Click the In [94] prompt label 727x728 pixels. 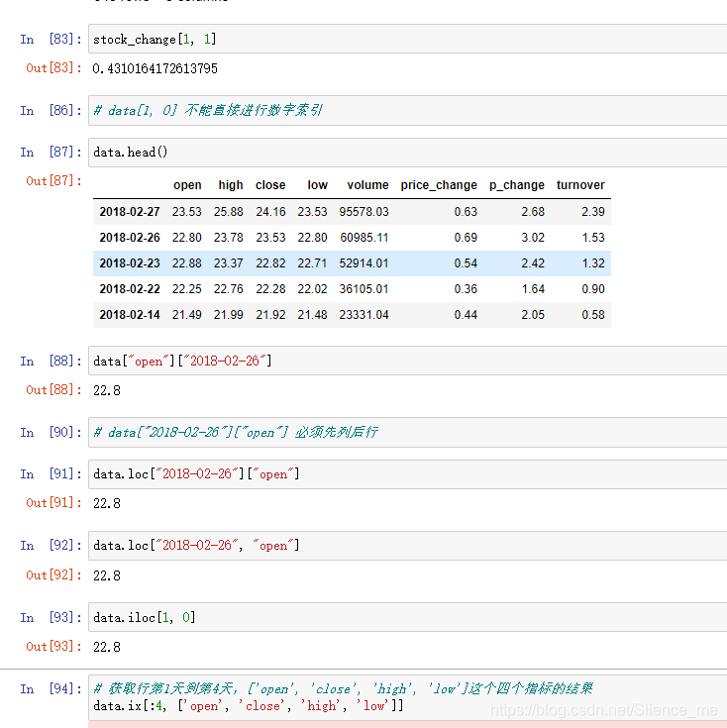click(x=52, y=689)
